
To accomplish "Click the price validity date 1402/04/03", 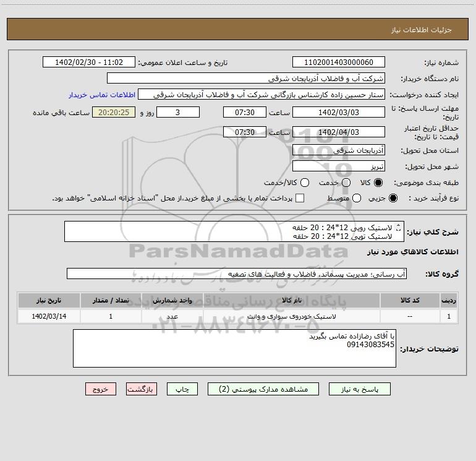I will [339, 132].
